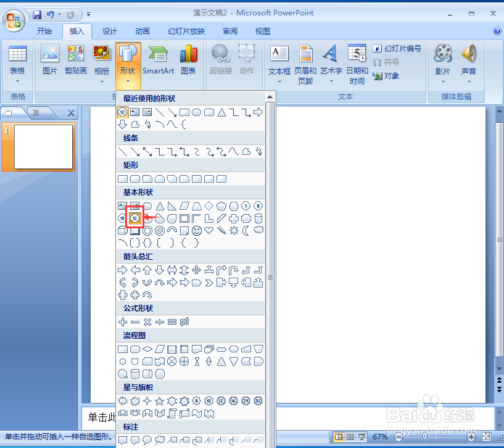504x448 pixels.
Task: Choose the up arrow in 箭头总汇
Action: [147, 270]
